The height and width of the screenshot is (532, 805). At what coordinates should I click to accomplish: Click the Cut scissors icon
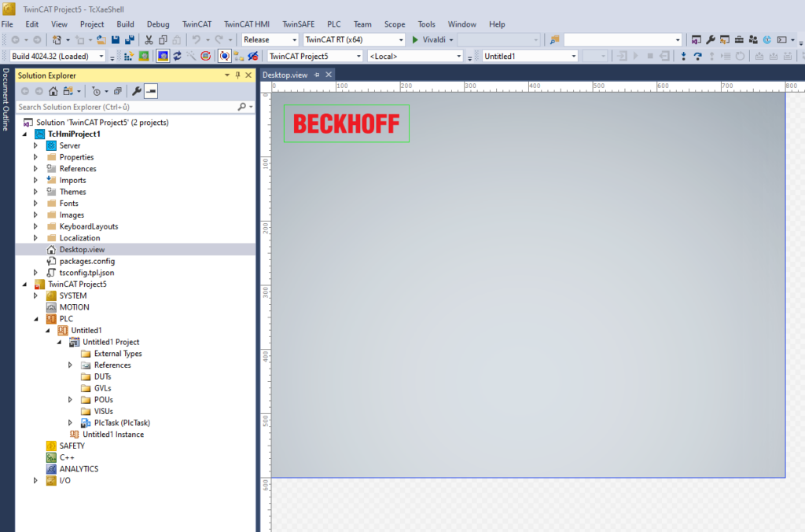149,39
